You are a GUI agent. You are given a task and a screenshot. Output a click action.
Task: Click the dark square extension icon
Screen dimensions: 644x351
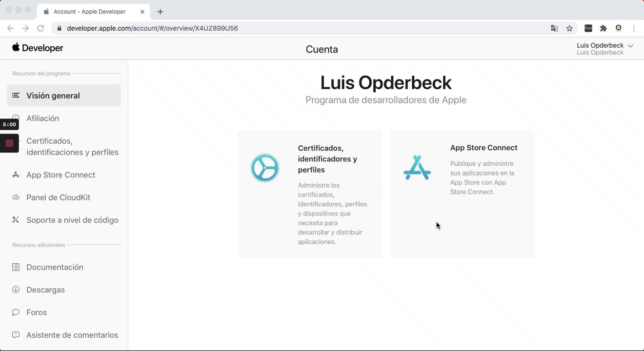click(x=588, y=28)
